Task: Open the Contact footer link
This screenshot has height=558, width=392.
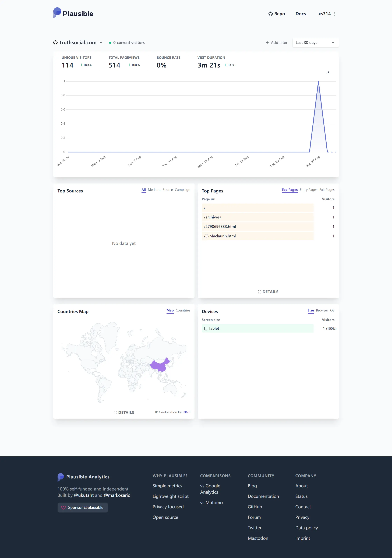Action: 303,507
